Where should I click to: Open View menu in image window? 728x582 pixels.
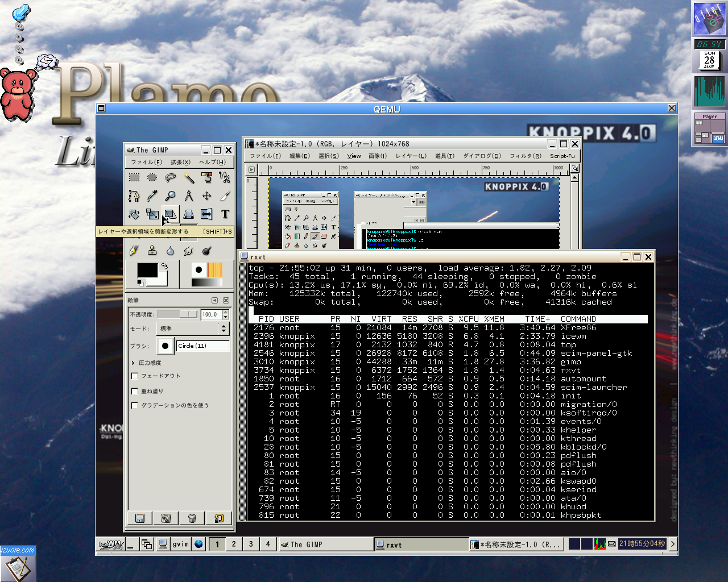354,156
